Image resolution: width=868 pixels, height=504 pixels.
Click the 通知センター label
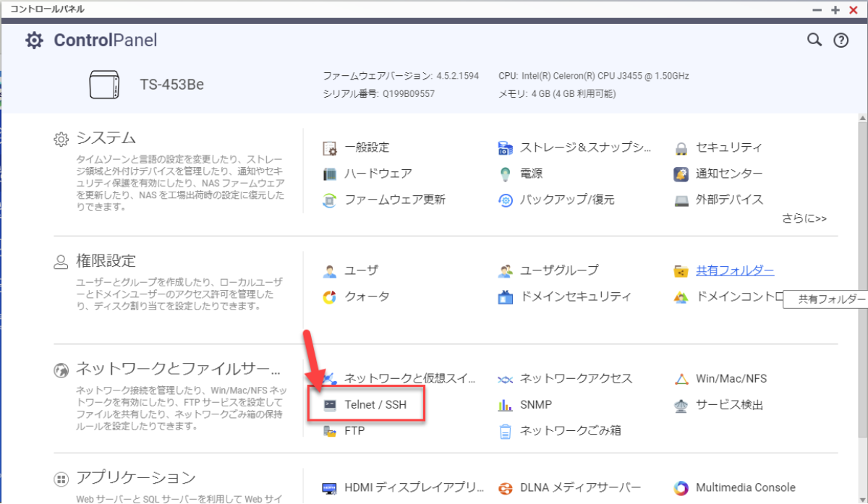(x=729, y=174)
